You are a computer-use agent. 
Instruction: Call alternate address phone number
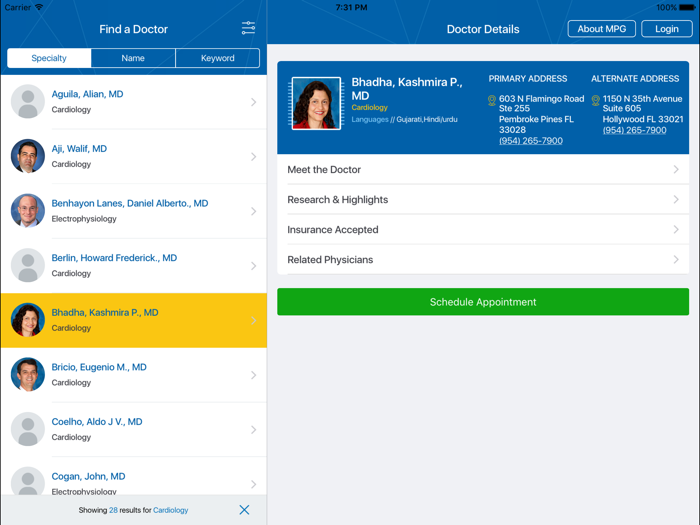point(634,130)
